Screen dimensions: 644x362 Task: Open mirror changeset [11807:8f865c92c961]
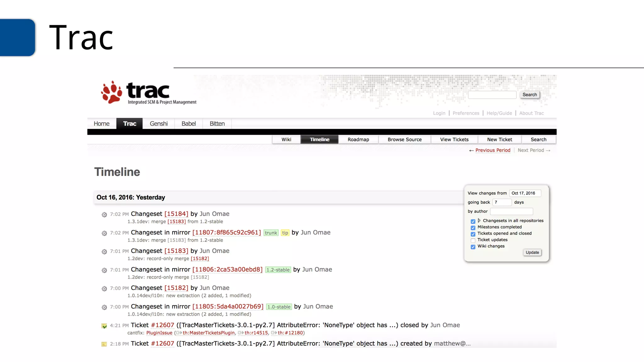click(227, 233)
